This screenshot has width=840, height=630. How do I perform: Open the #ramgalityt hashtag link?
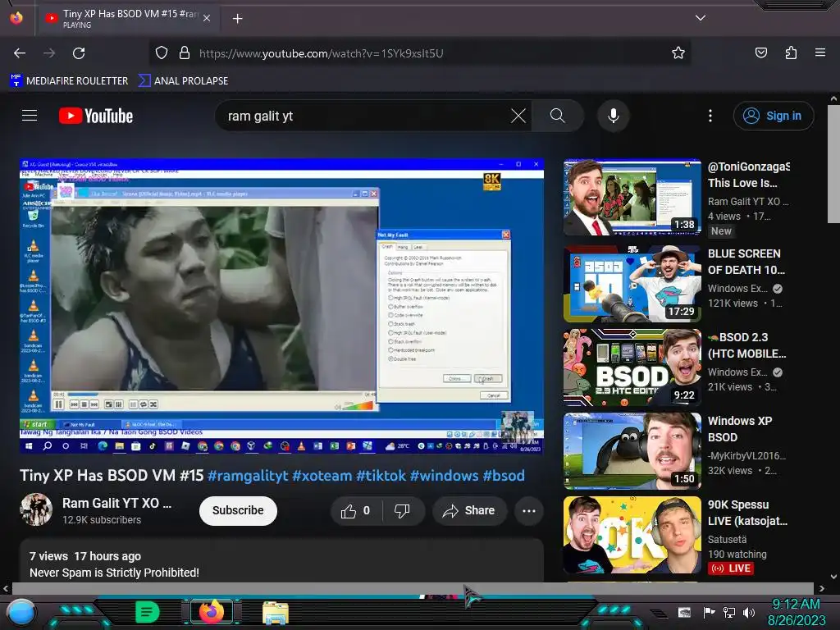click(248, 476)
